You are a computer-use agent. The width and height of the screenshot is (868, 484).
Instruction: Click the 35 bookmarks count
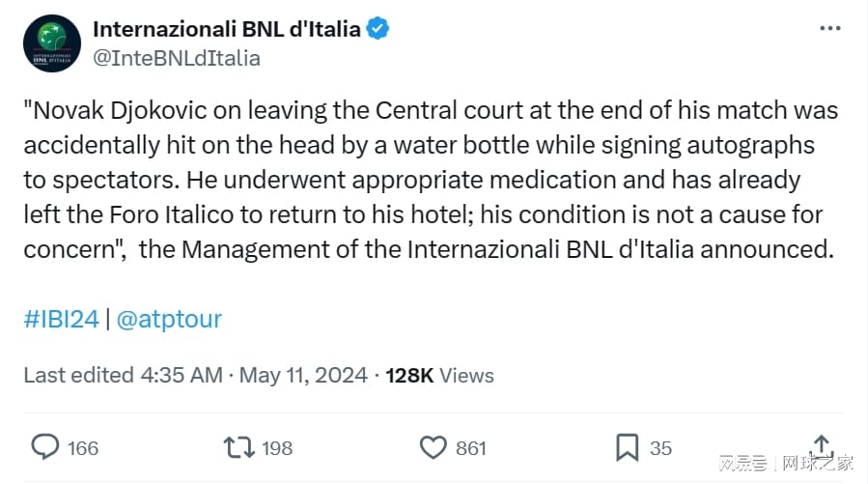660,448
